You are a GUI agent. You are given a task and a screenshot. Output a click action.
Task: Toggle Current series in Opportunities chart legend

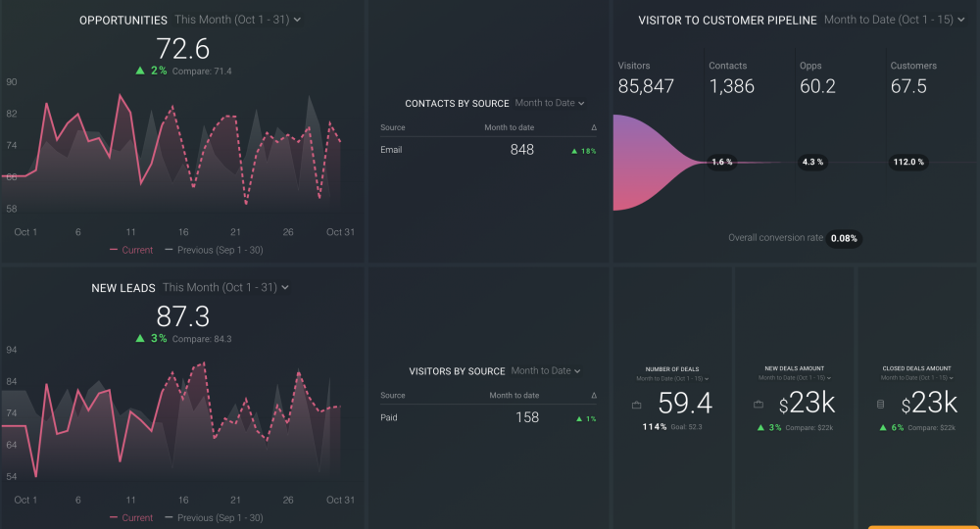[130, 250]
